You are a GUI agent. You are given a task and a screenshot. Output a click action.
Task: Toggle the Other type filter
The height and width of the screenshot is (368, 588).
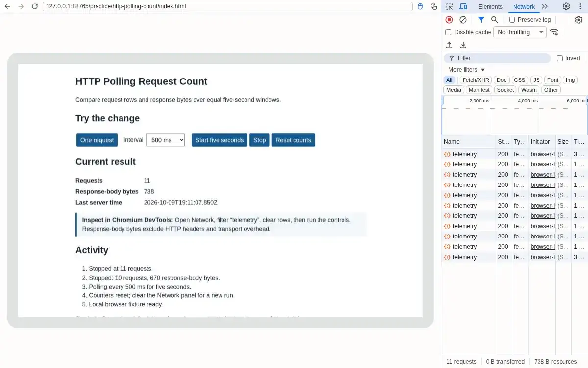551,90
